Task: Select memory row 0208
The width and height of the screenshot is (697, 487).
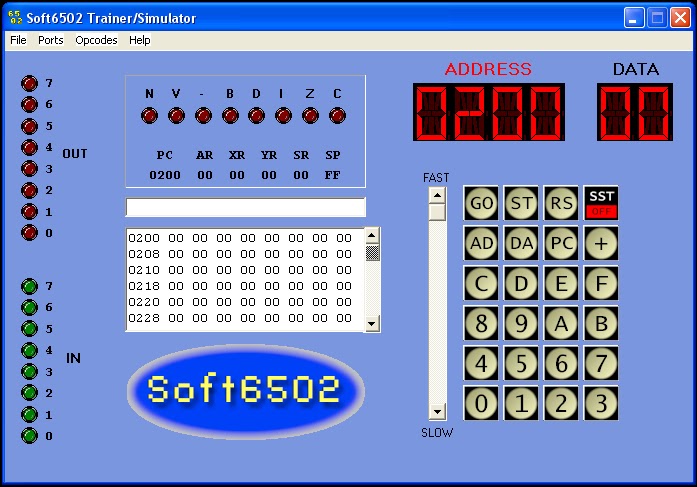Action: pos(240,254)
